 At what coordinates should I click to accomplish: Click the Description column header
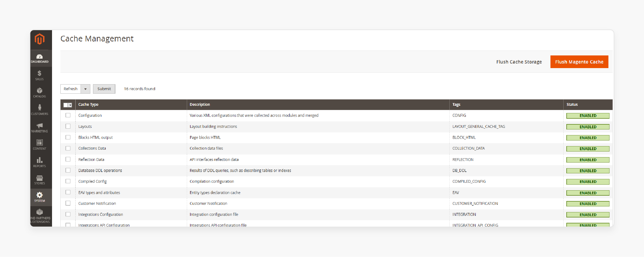[200, 104]
